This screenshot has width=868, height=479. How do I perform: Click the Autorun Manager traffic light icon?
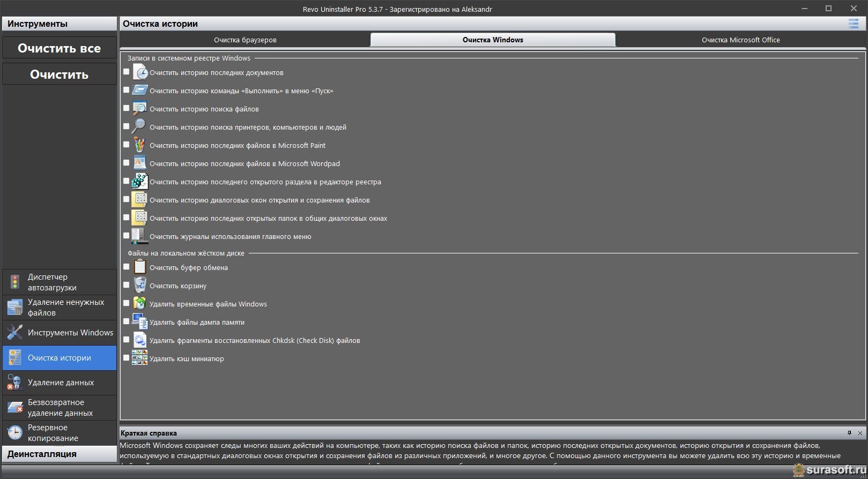15,282
